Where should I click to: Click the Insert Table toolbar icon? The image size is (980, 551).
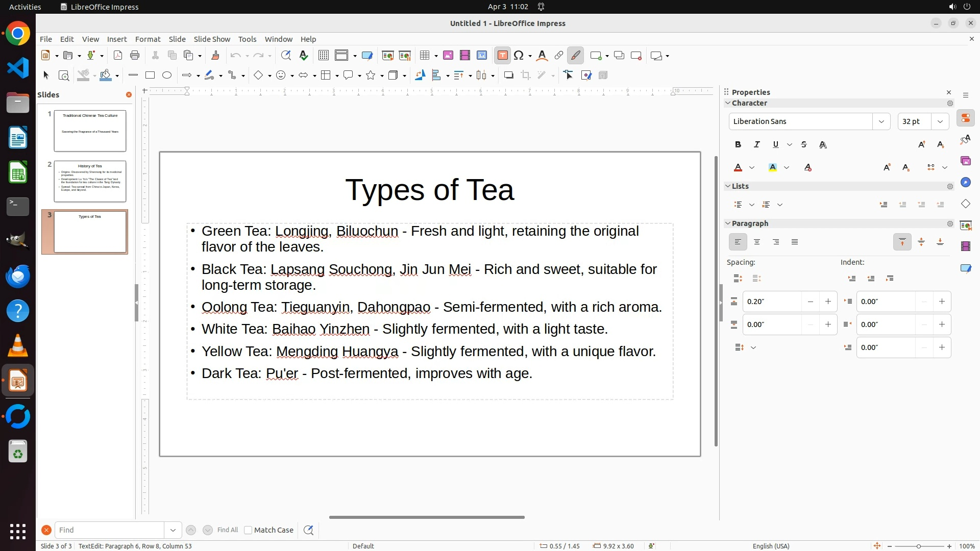click(x=425, y=56)
